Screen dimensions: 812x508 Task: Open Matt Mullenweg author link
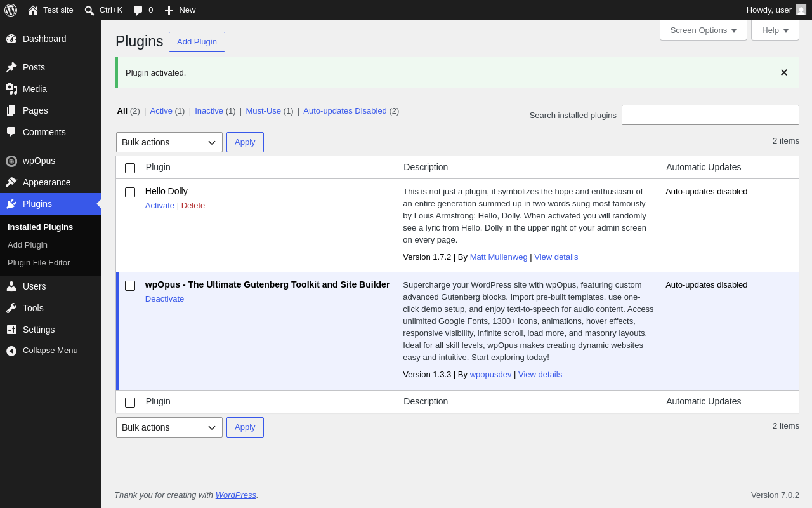(x=499, y=257)
